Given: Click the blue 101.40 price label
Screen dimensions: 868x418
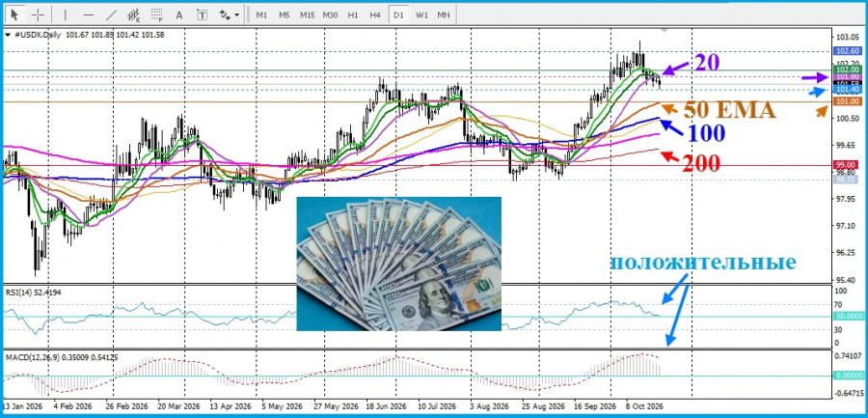Looking at the screenshot, I should (847, 90).
